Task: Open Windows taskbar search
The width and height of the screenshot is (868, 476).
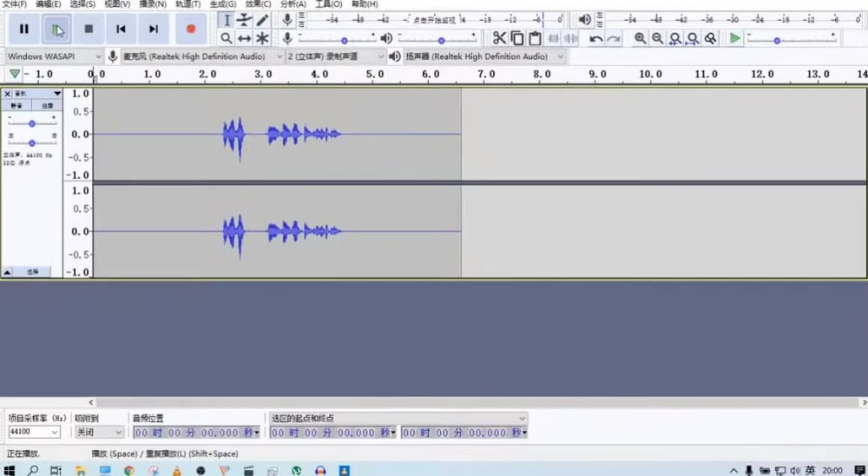Action: 33,471
